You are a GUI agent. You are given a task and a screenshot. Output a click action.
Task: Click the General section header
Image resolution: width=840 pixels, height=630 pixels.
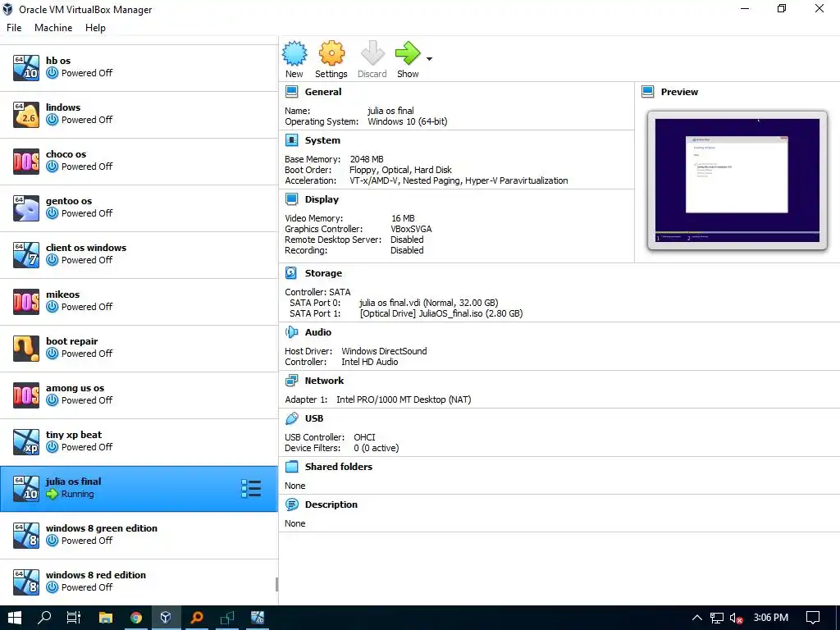tap(323, 92)
